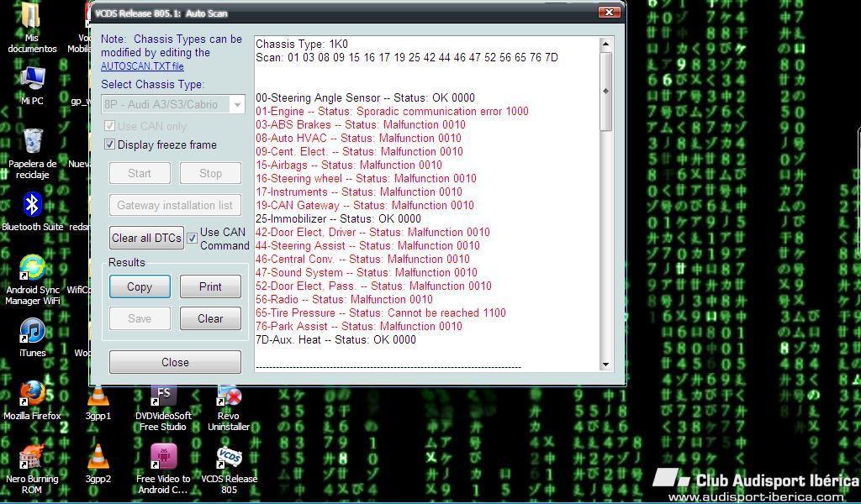This screenshot has width=861, height=504.
Task: Launch the VCDS Release 805 shortcut
Action: click(x=229, y=458)
